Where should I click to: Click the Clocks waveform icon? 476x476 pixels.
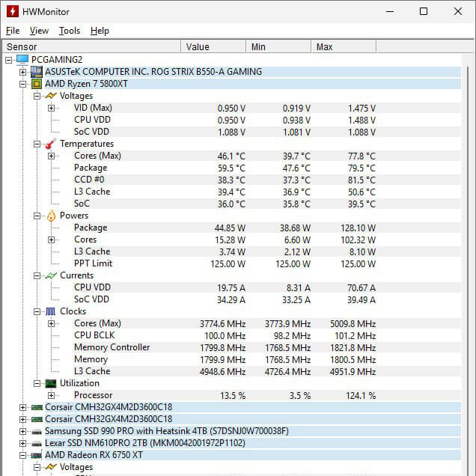(51, 311)
